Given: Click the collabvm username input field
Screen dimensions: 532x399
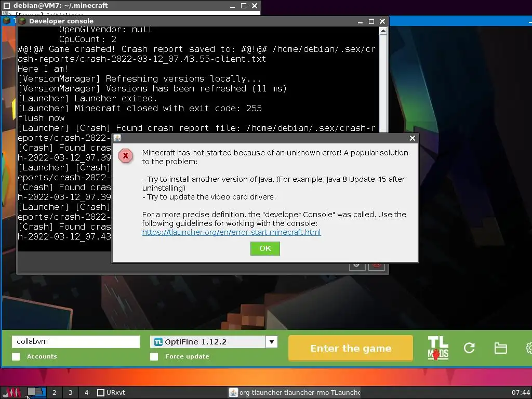Looking at the screenshot, I should 76,342.
